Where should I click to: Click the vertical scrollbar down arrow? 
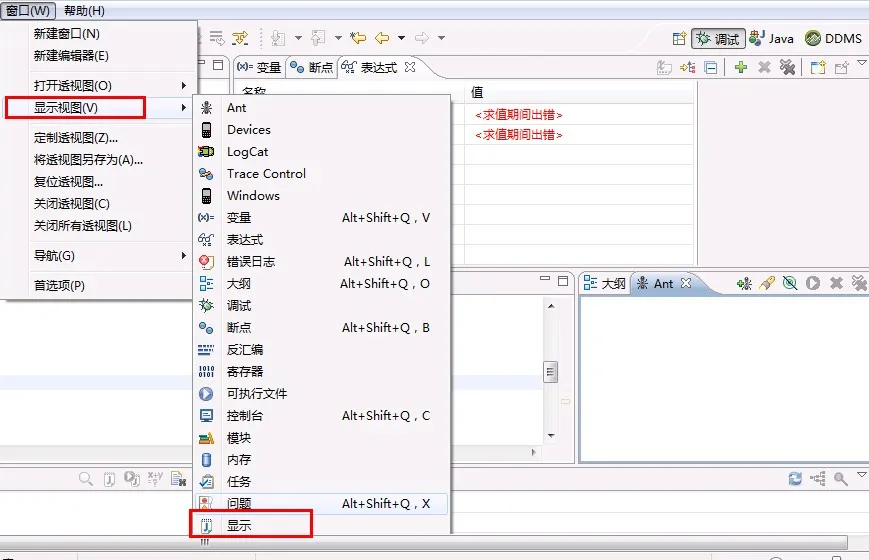[x=551, y=436]
